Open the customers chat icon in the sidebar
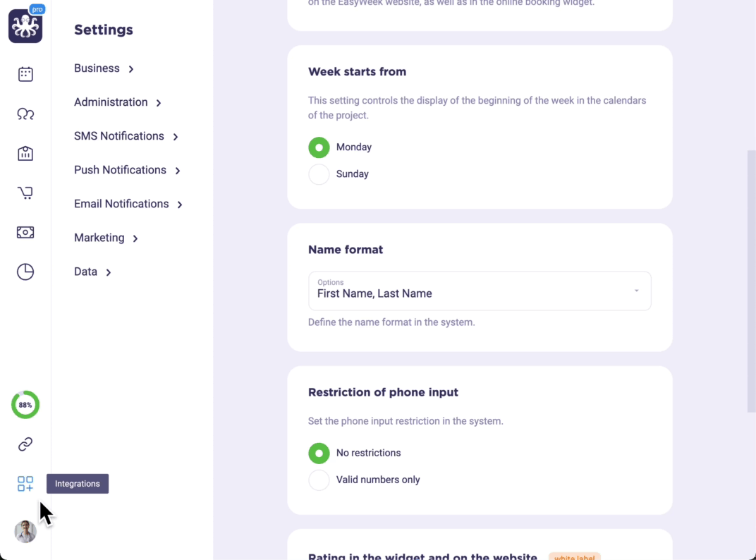The height and width of the screenshot is (560, 756). (x=25, y=114)
